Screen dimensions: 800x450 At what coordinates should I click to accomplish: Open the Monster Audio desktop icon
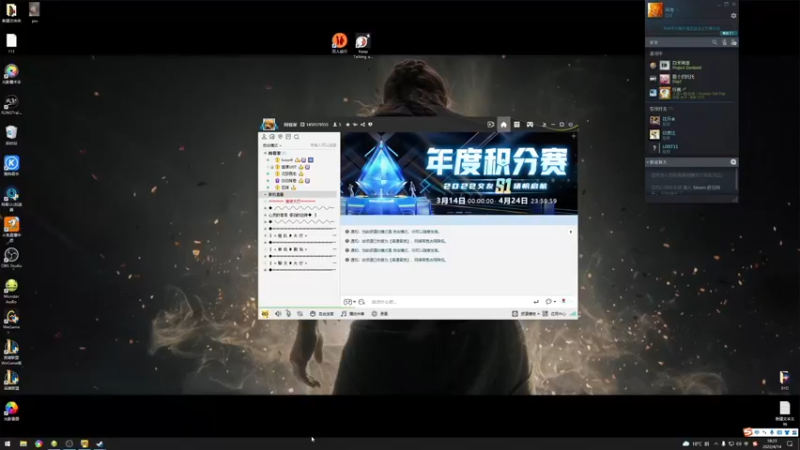coord(11,289)
